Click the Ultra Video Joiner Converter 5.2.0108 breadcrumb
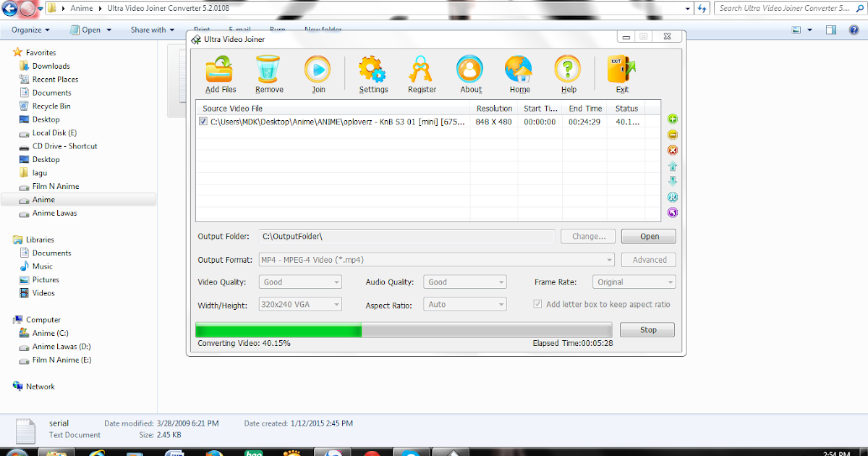Screen dimensions: 868x456 (x=167, y=9)
